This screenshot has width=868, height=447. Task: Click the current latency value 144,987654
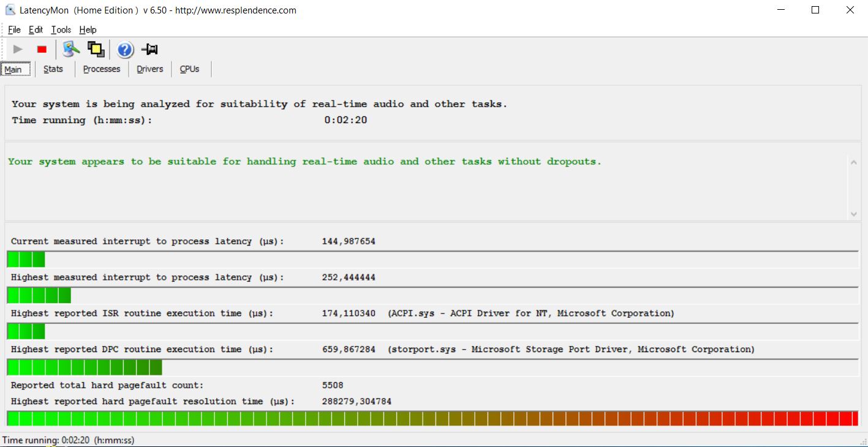[349, 241]
